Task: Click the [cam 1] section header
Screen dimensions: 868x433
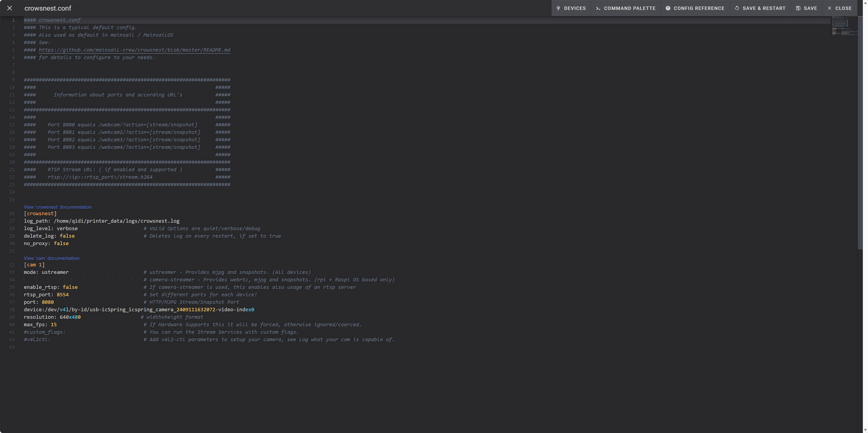Action: click(34, 265)
